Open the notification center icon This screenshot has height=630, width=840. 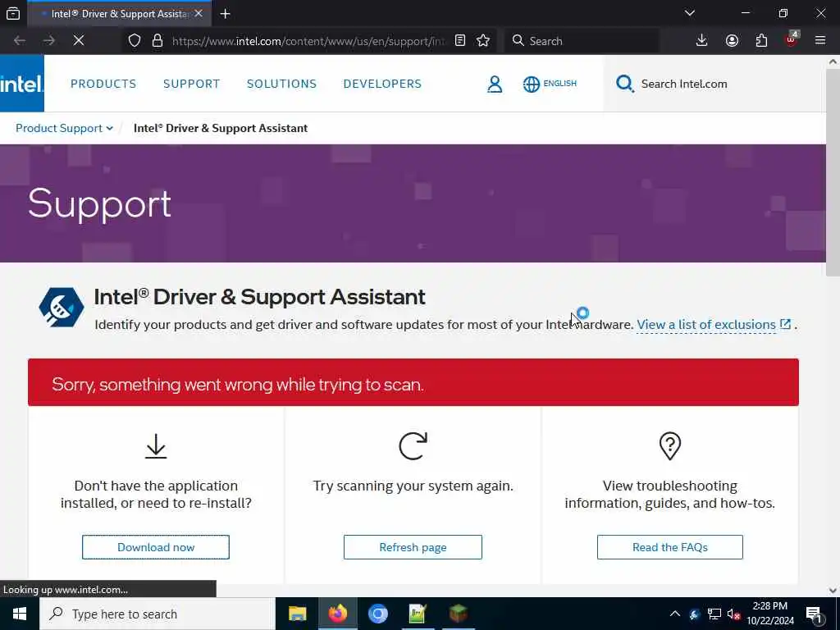pyautogui.click(x=815, y=615)
